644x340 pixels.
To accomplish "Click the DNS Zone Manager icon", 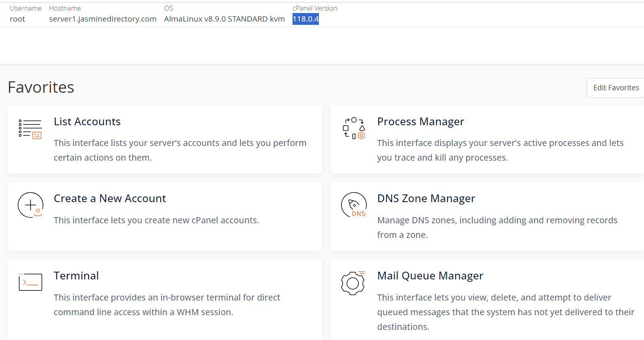I will (x=354, y=205).
